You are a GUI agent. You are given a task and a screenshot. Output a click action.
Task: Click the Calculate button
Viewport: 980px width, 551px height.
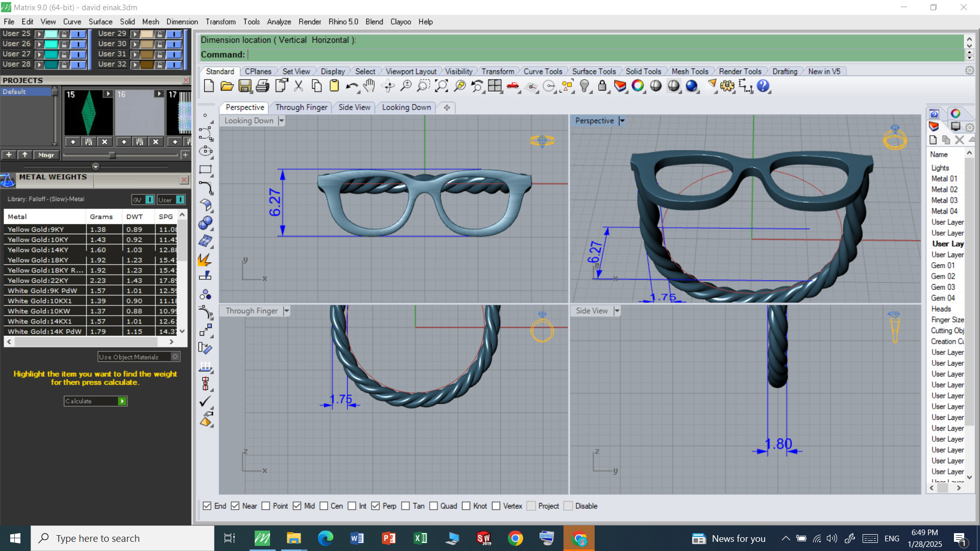(95, 401)
